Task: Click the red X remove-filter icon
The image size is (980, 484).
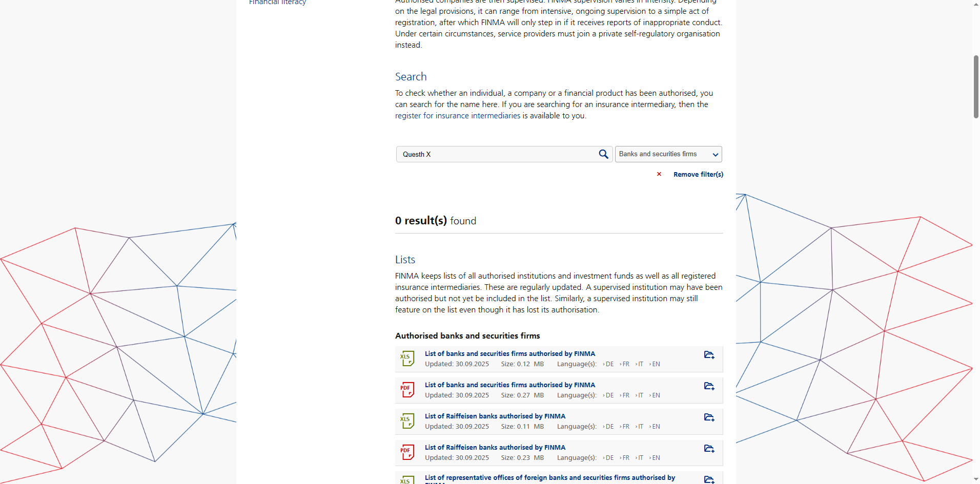Action: click(x=659, y=174)
